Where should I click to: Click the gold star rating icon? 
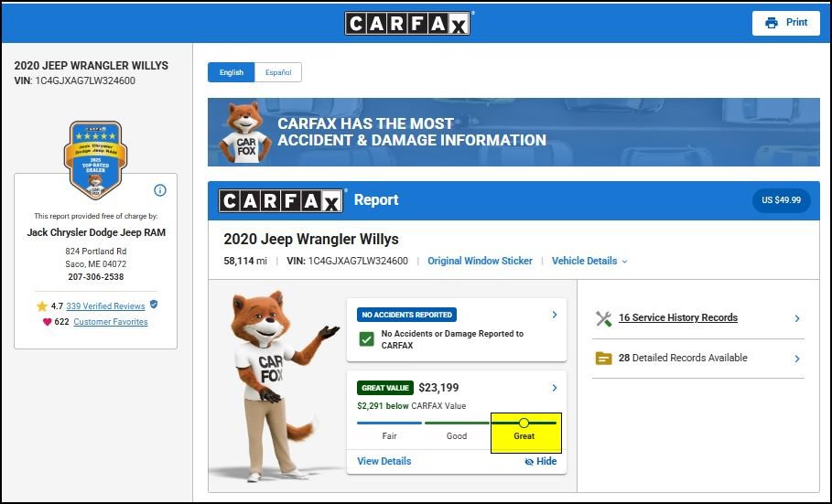[x=42, y=306]
